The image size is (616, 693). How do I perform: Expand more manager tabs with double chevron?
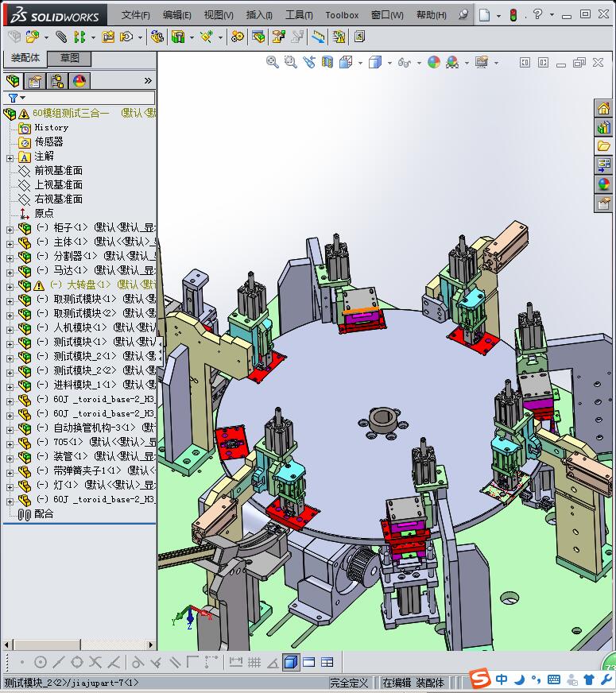[148, 81]
